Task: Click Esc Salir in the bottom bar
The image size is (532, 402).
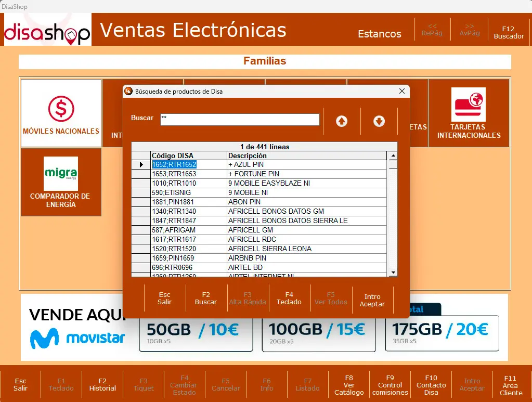Action: coord(20,385)
